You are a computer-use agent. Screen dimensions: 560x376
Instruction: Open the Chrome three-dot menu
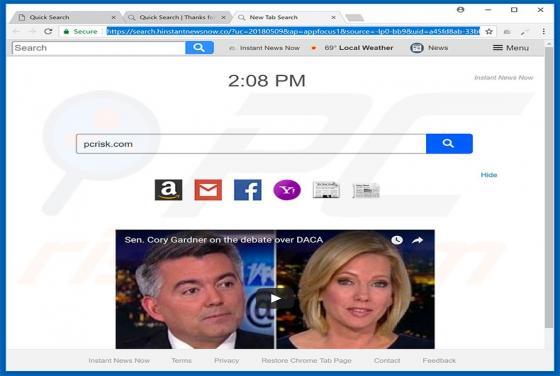click(x=544, y=31)
